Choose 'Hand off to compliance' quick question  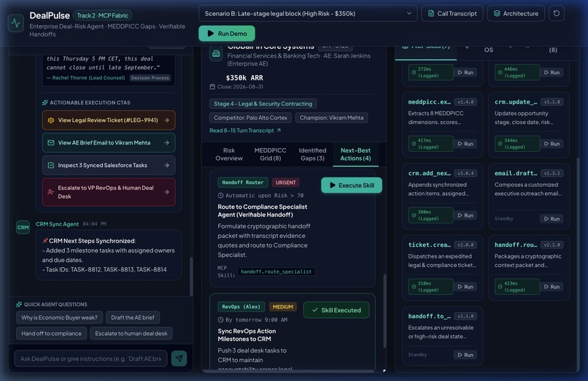(51, 334)
